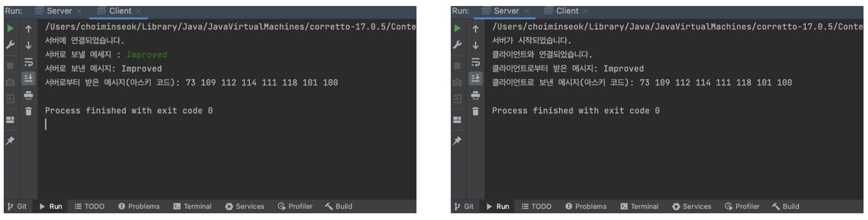Open Problems tool window in right bottom bar
Image resolution: width=868 pixels, height=220 pixels.
pyautogui.click(x=586, y=206)
